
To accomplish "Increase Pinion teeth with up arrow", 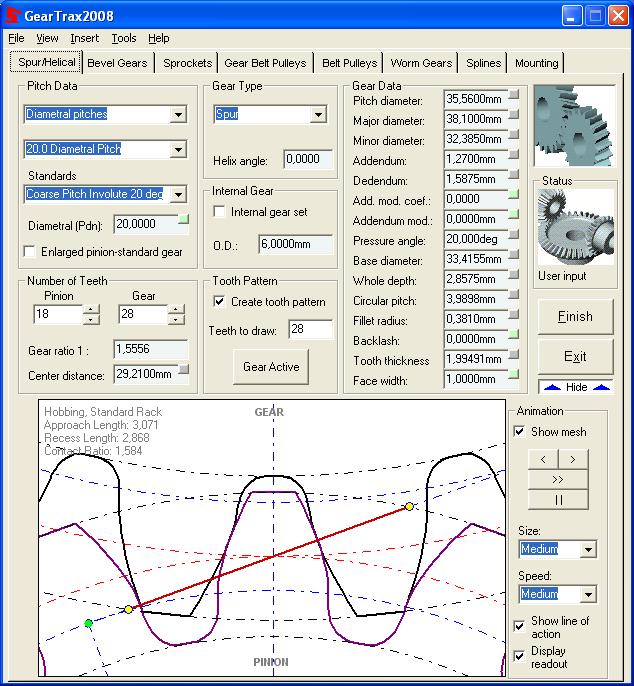I will (x=91, y=310).
